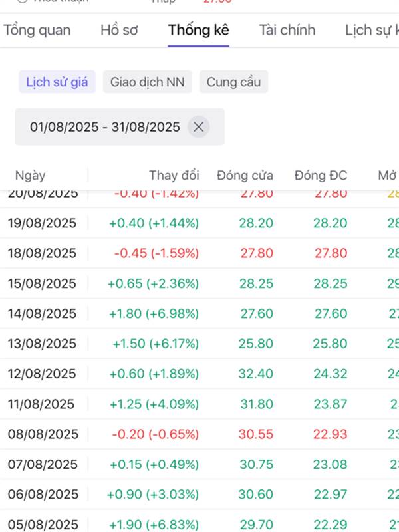This screenshot has width=399, height=532.
Task: Select the Lịch sử giá filter
Action: pos(57,82)
